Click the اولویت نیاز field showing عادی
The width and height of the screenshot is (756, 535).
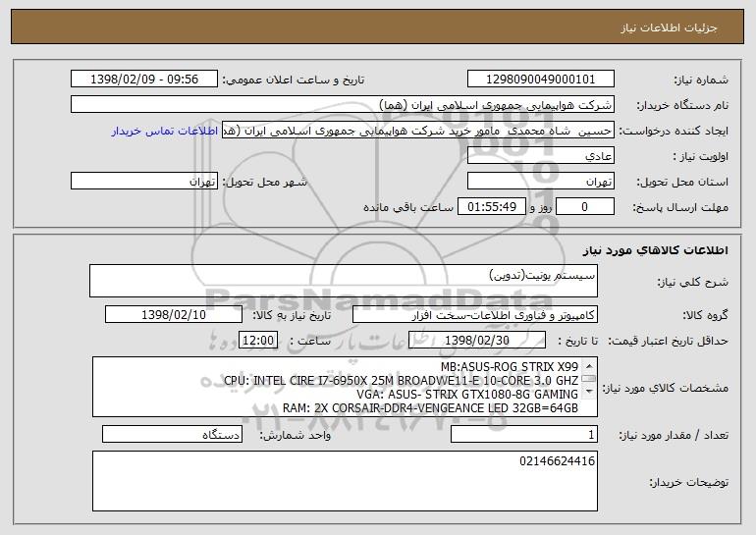pos(540,156)
